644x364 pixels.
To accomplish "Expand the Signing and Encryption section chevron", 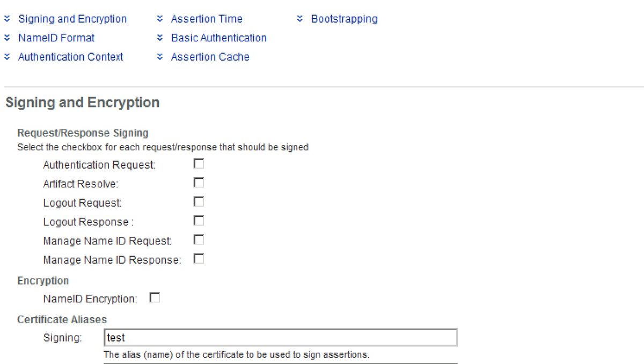I will point(6,18).
